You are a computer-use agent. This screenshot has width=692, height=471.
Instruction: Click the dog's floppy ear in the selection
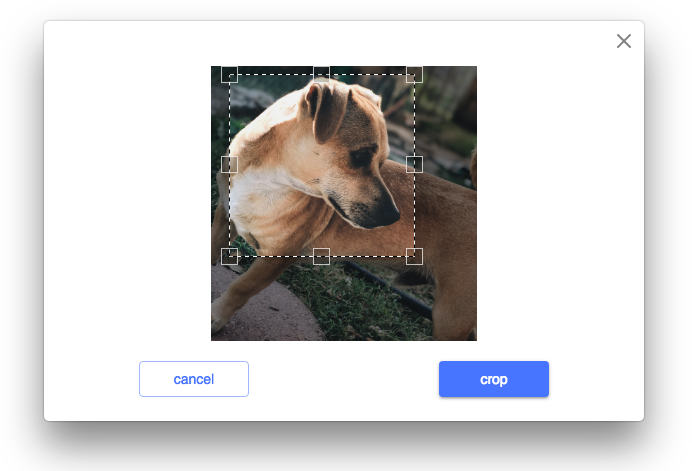point(327,110)
